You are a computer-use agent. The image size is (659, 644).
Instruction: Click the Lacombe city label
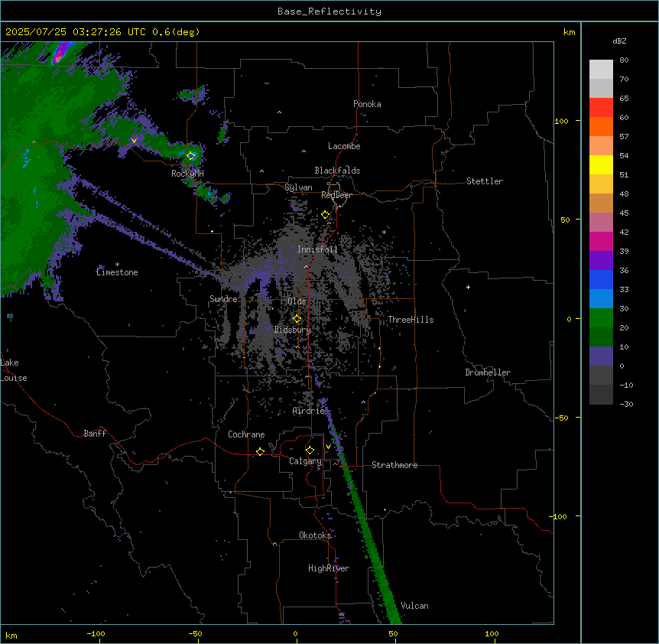click(344, 146)
